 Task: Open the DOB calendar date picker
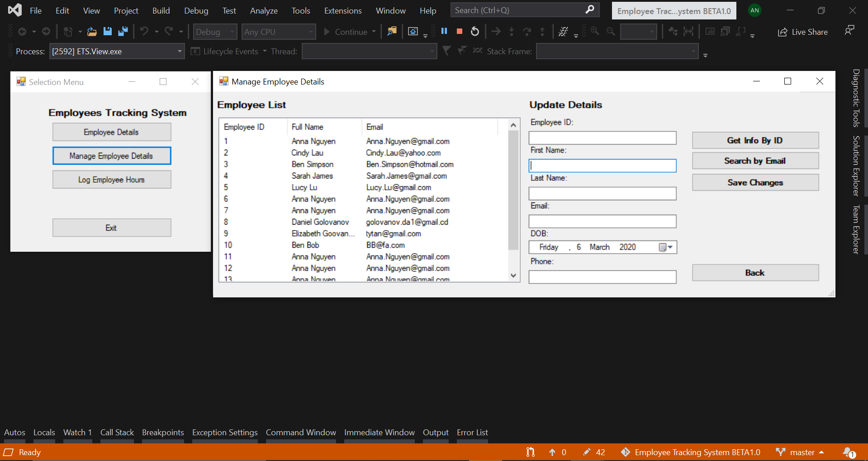click(x=666, y=247)
